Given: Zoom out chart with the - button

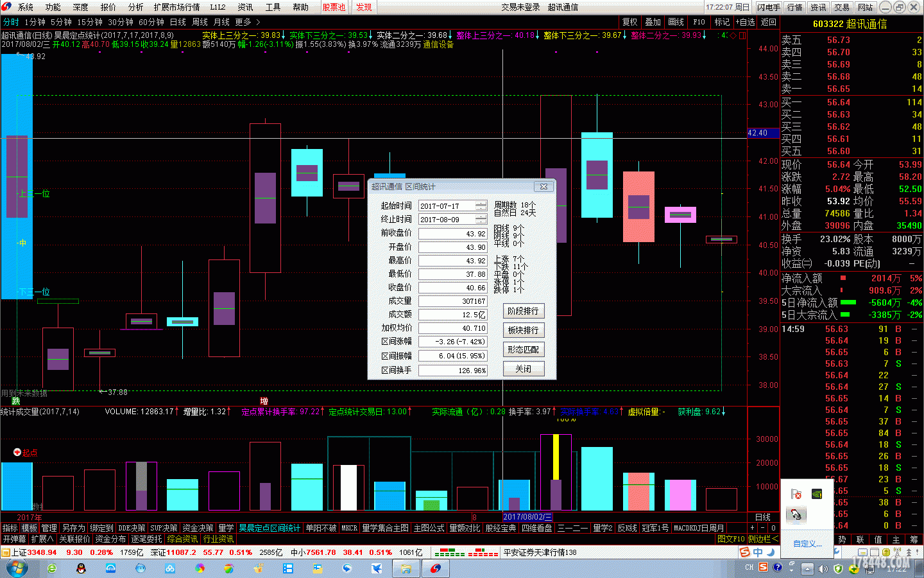Looking at the screenshot, I should (x=763, y=528).
